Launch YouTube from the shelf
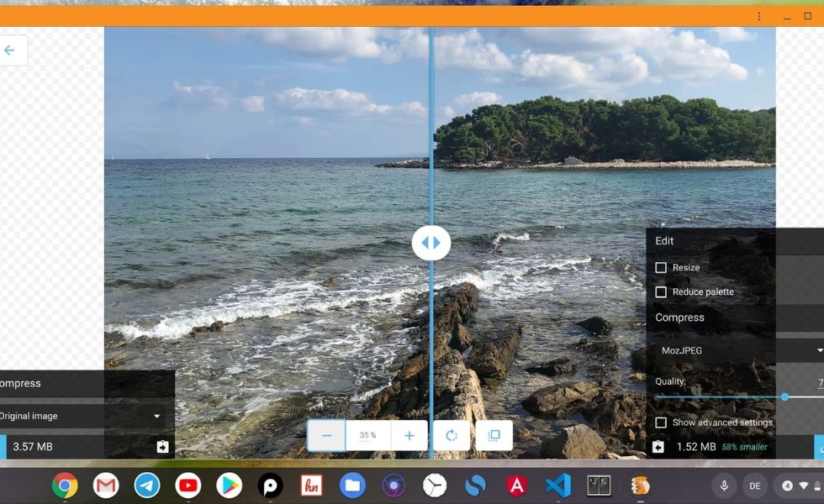824x504 pixels. point(188,486)
